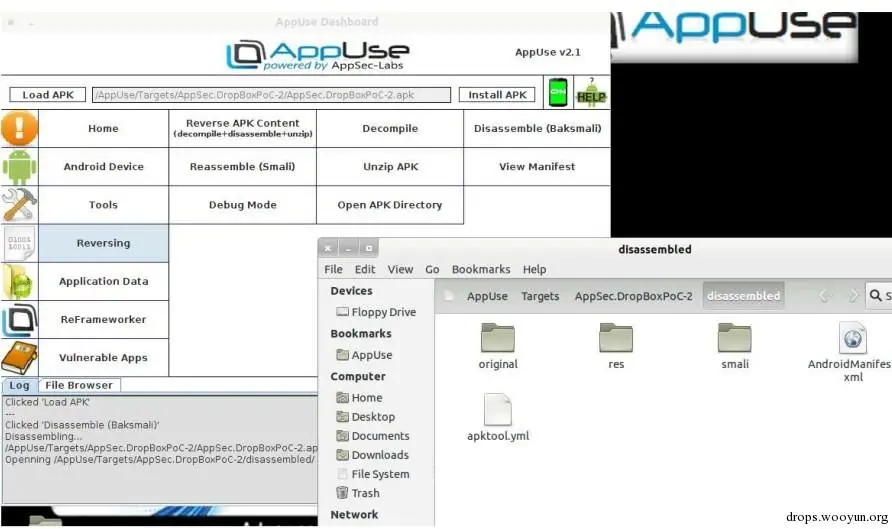892x529 pixels.
Task: Click the Debug Mode button
Action: [242, 205]
